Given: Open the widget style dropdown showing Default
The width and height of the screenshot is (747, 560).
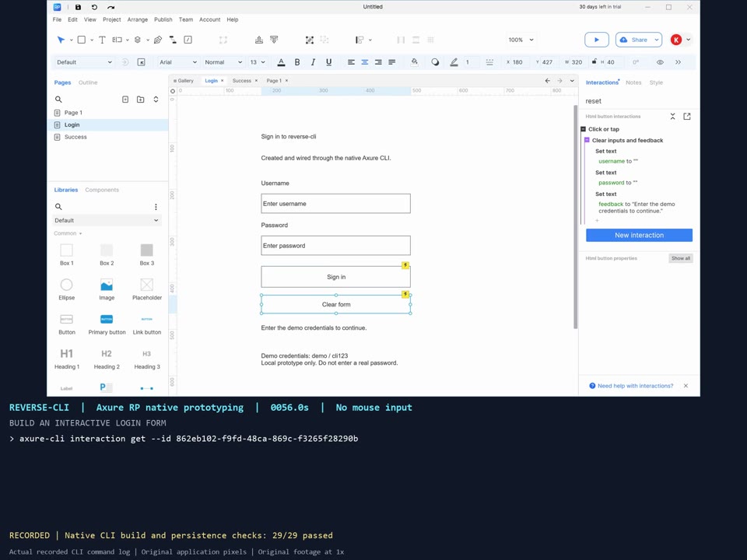Looking at the screenshot, I should [84, 62].
